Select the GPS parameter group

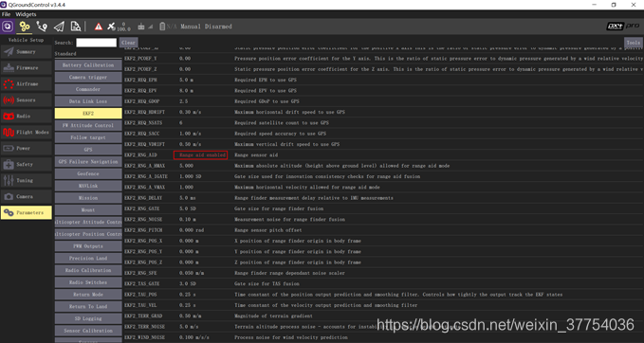[x=88, y=150]
